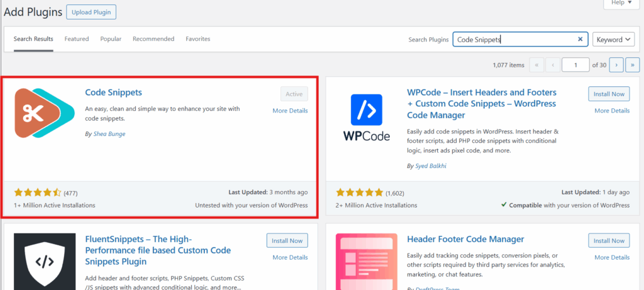644x290 pixels.
Task: Install the WPCode plugin now
Action: point(609,94)
